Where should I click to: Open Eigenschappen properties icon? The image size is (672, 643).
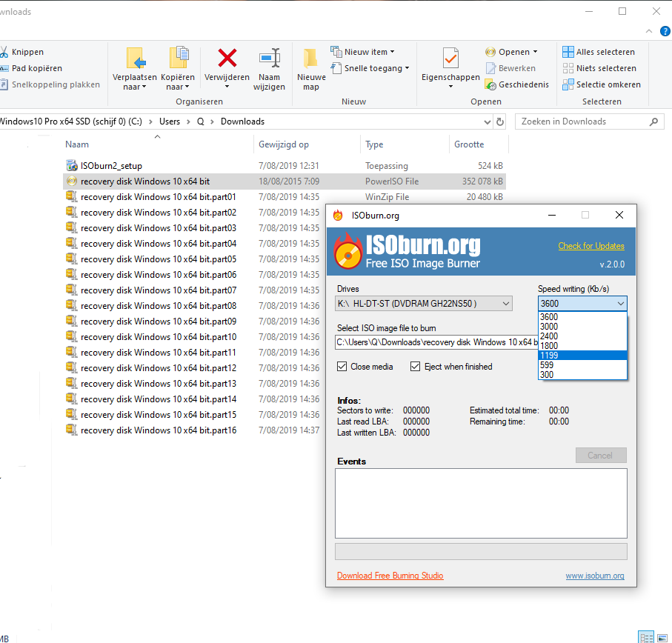(450, 59)
